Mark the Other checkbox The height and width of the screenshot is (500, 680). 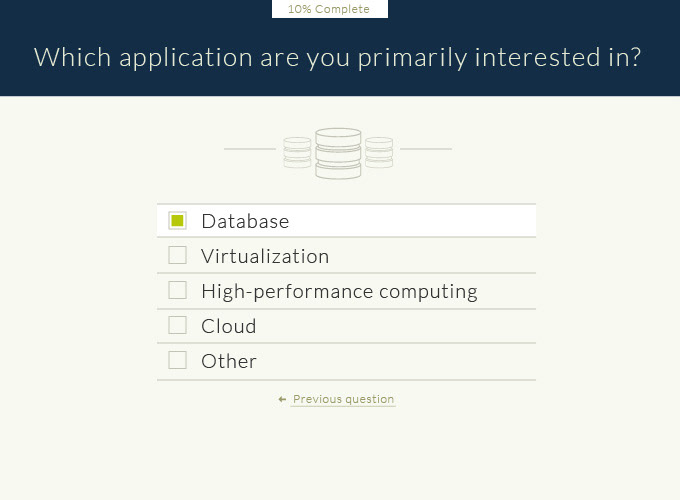click(x=177, y=360)
